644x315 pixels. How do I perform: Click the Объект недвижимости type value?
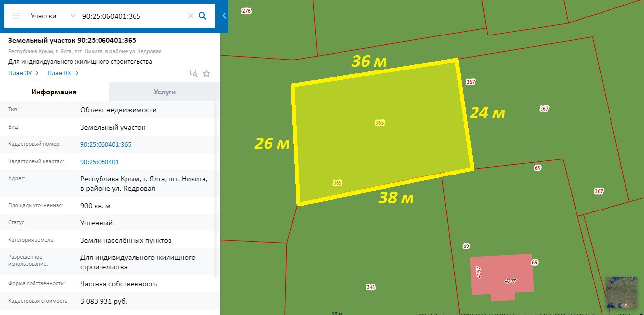click(118, 110)
